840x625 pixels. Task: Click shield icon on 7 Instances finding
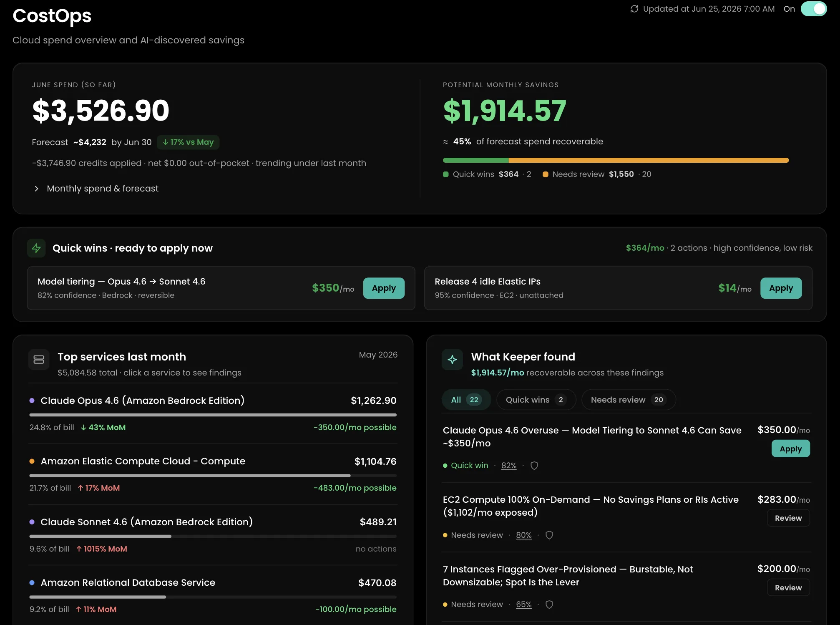point(549,604)
